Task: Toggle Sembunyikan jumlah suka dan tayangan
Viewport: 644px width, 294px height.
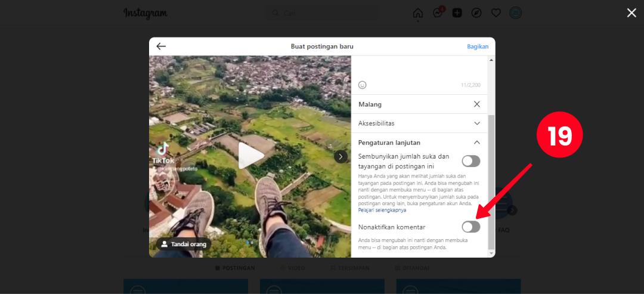Action: click(x=470, y=162)
